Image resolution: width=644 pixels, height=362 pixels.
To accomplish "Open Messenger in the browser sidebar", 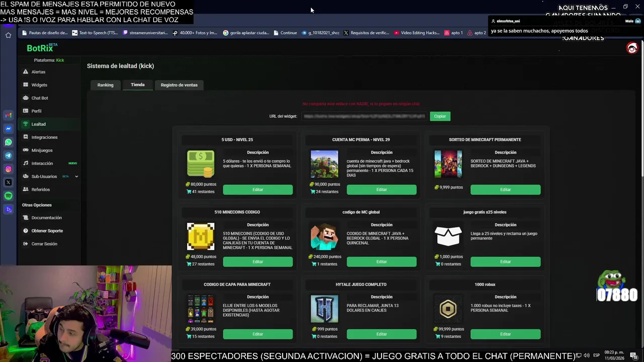I will tap(8, 129).
